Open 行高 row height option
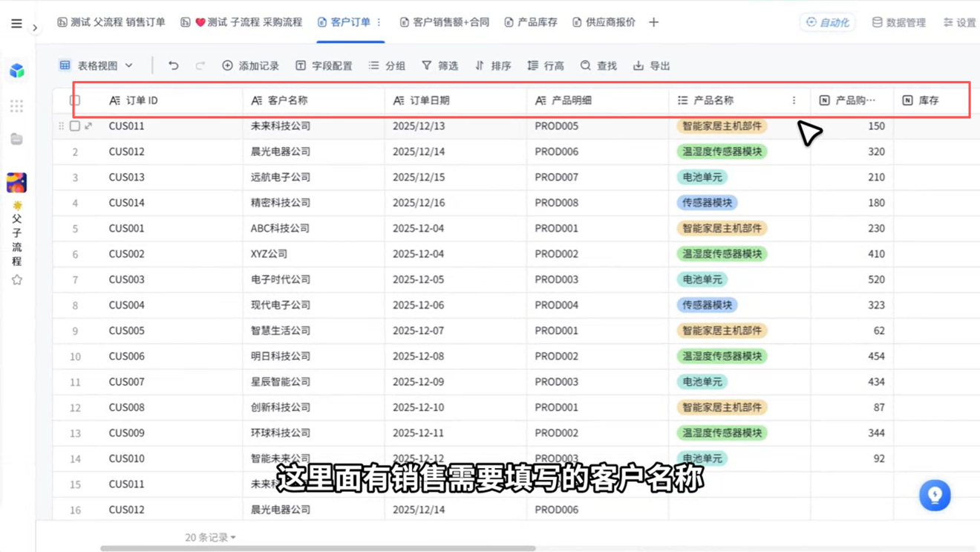 tap(546, 65)
